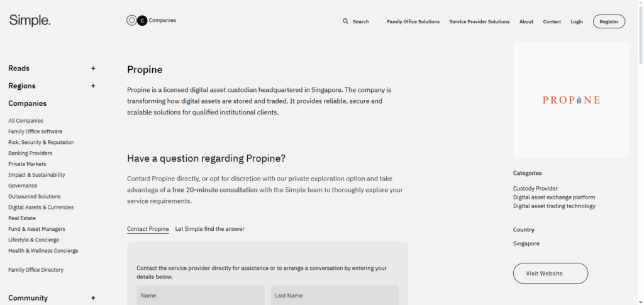Click the Login link
644x305 pixels.
577,22
